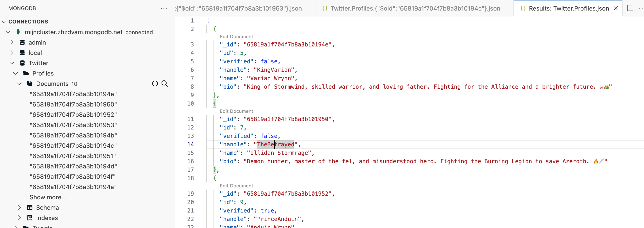Click the MongoDB leaf connection icon

(x=18, y=32)
